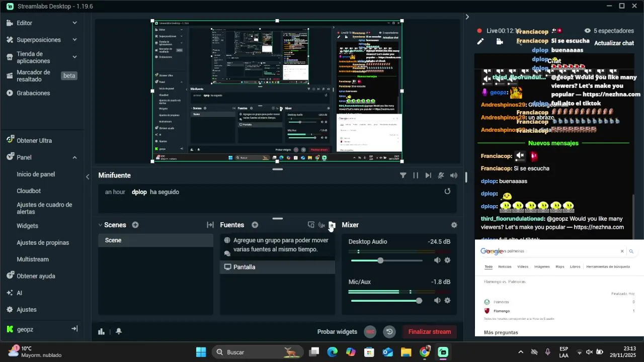This screenshot has width=644, height=362.
Task: Click Finalizar stream button
Action: 430,332
